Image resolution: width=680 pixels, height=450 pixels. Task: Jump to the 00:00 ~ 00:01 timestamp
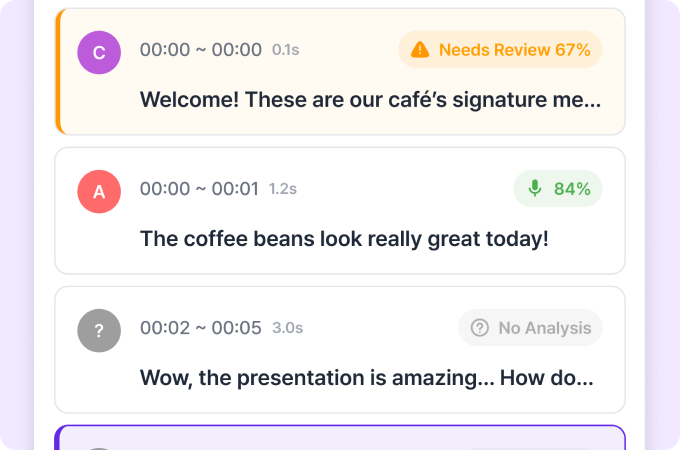(199, 189)
